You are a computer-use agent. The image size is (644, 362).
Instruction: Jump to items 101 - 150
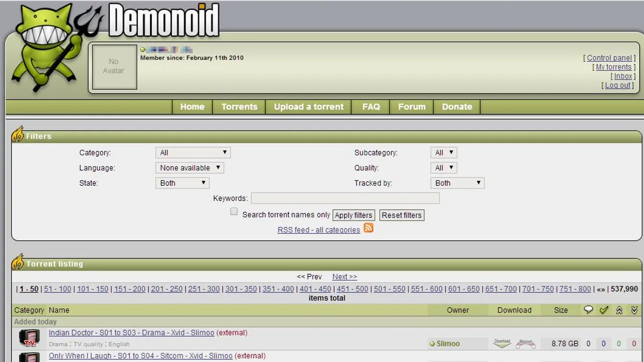[93, 289]
